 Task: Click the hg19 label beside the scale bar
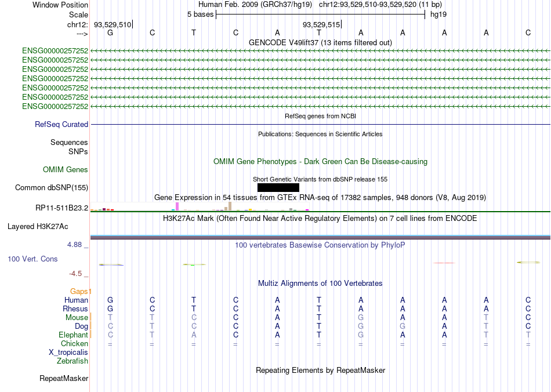438,14
